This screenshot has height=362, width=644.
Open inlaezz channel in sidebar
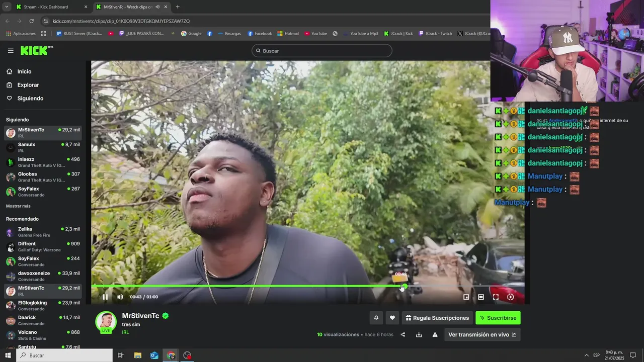pyautogui.click(x=43, y=162)
